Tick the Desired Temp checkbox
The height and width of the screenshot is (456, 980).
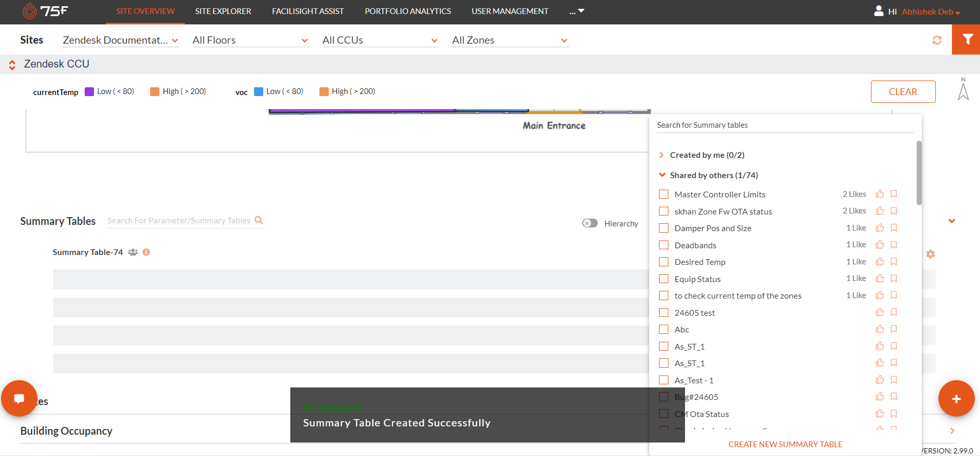[664, 262]
